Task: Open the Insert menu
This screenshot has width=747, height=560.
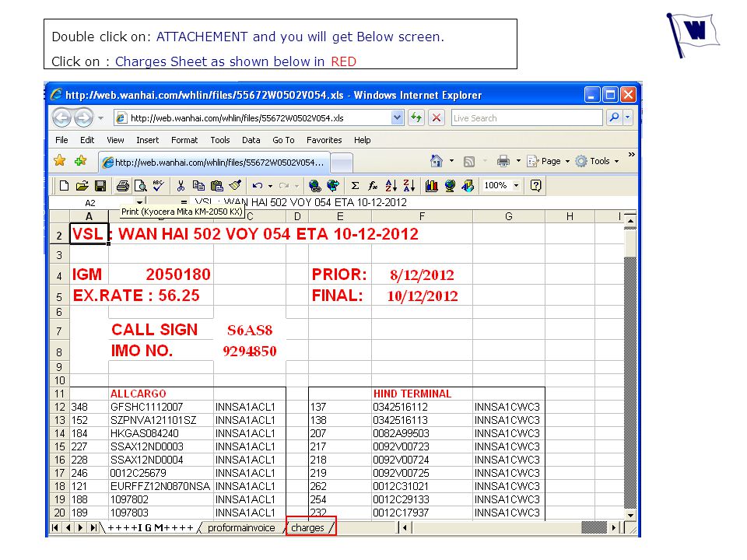Action: point(147,140)
